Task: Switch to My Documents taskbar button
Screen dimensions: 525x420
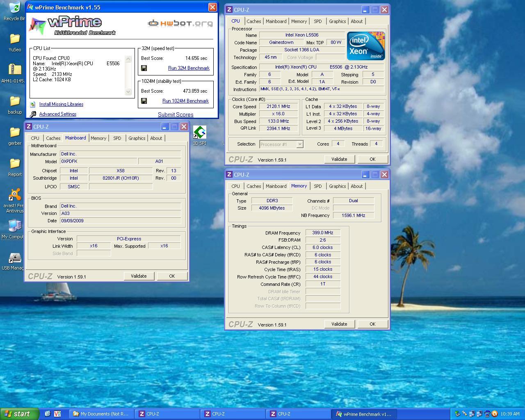Action: click(100, 414)
